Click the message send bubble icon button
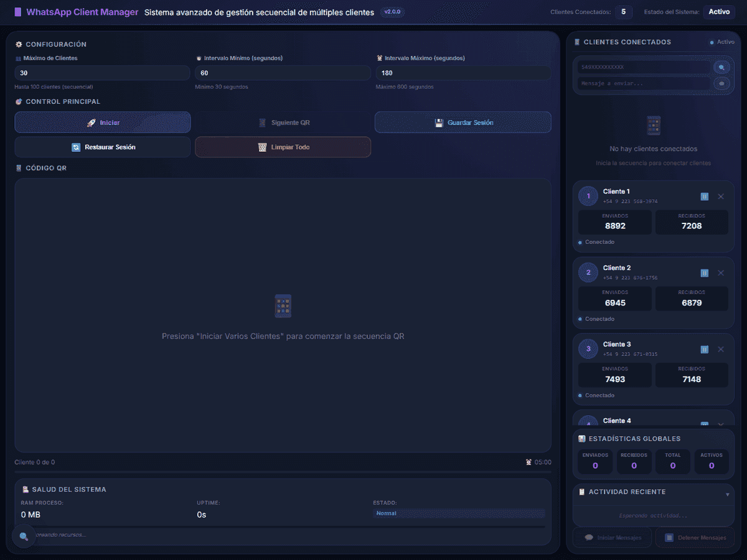 (x=721, y=83)
